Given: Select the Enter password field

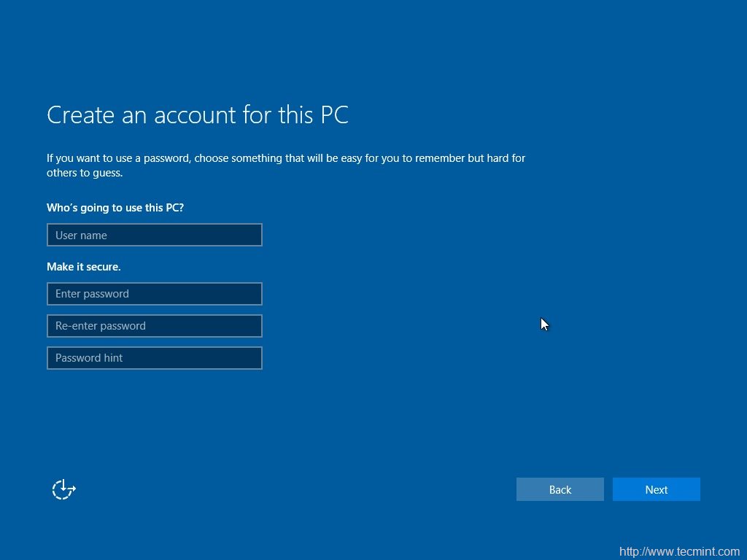Looking at the screenshot, I should coord(154,293).
